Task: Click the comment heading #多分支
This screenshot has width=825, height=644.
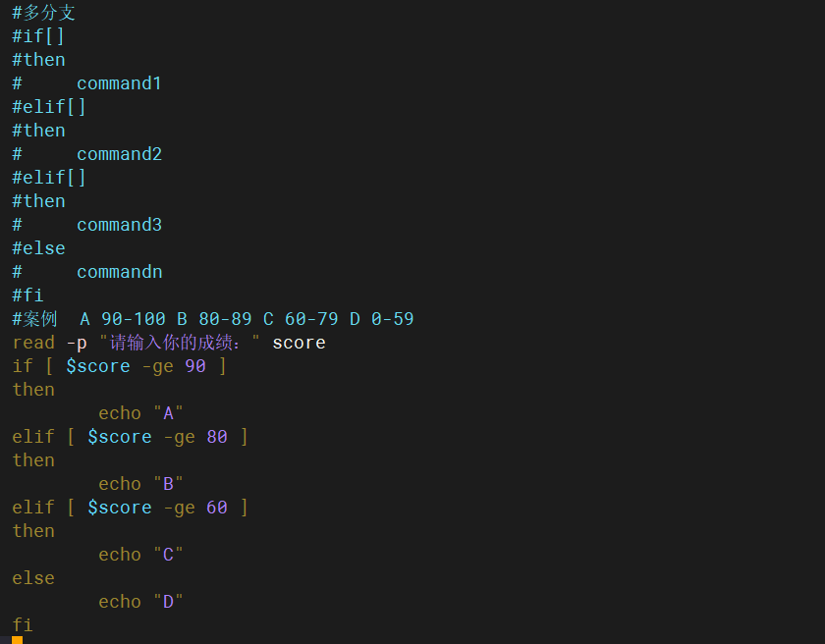Action: pos(43,13)
